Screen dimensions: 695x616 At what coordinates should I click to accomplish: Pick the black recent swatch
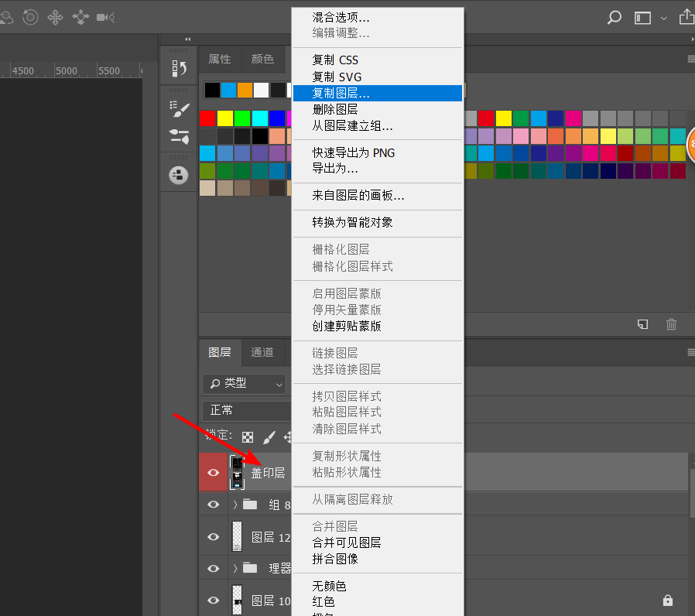tap(212, 90)
